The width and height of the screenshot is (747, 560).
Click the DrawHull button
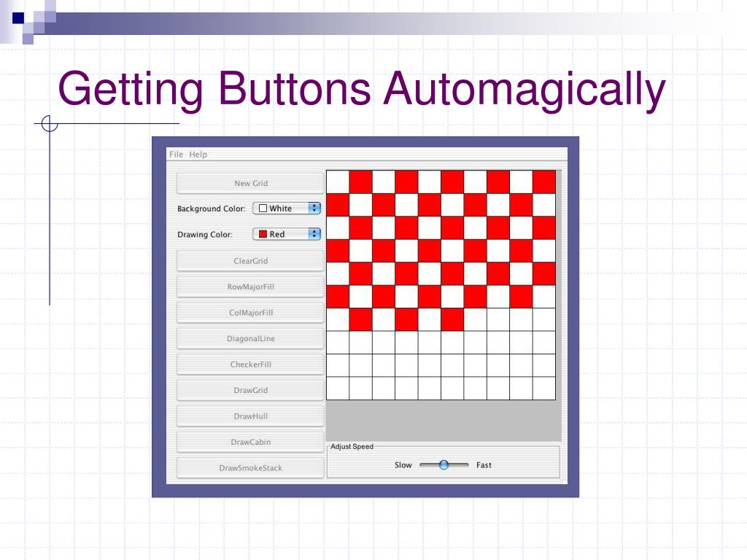coord(251,416)
